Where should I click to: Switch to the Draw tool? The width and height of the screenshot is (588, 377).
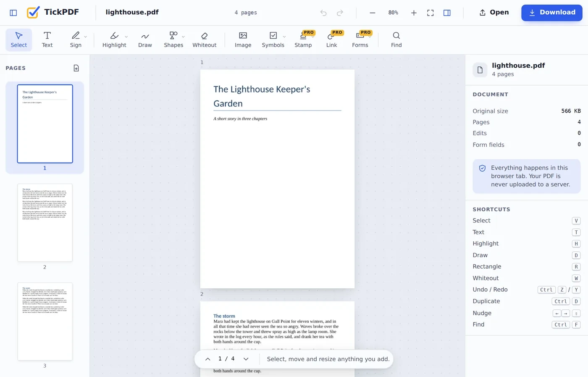[x=145, y=40]
